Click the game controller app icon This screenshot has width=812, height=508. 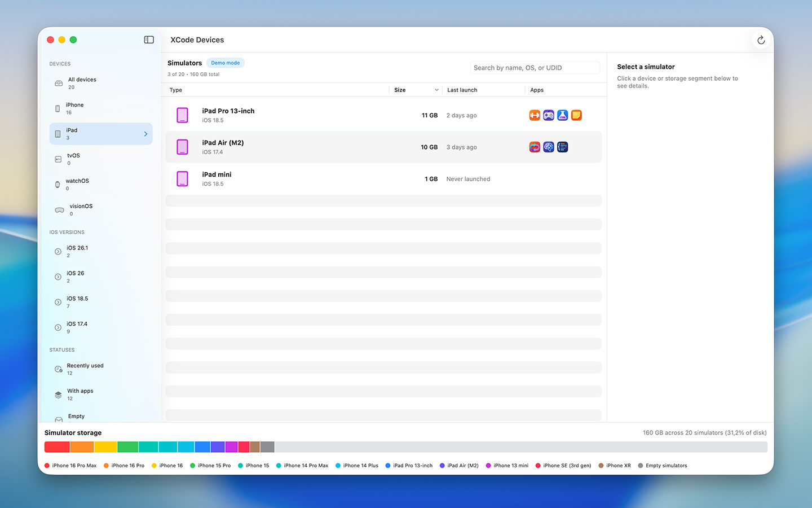pyautogui.click(x=548, y=115)
